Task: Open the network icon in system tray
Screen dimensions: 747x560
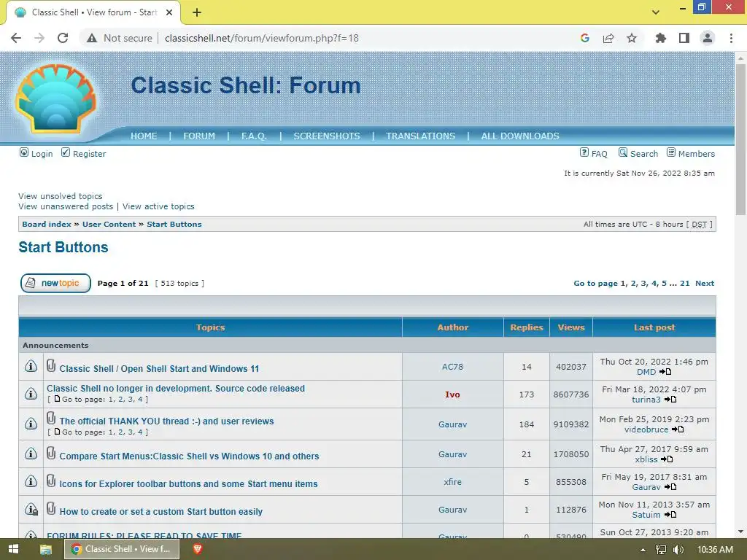Action: [x=661, y=550]
